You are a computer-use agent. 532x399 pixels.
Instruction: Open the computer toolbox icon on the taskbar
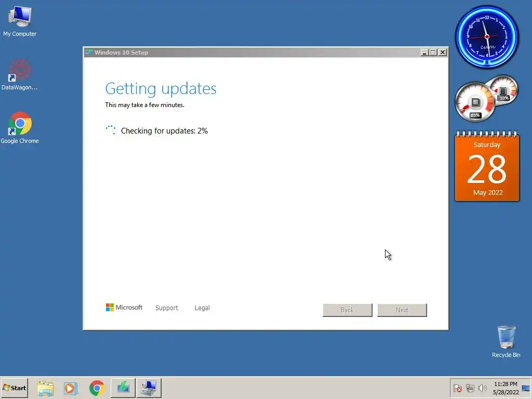tap(149, 388)
